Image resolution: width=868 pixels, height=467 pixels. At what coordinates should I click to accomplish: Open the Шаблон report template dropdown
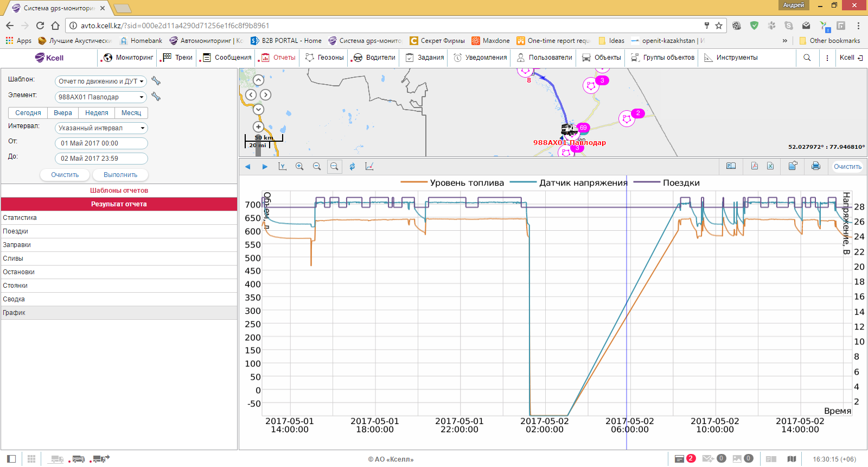coord(101,81)
